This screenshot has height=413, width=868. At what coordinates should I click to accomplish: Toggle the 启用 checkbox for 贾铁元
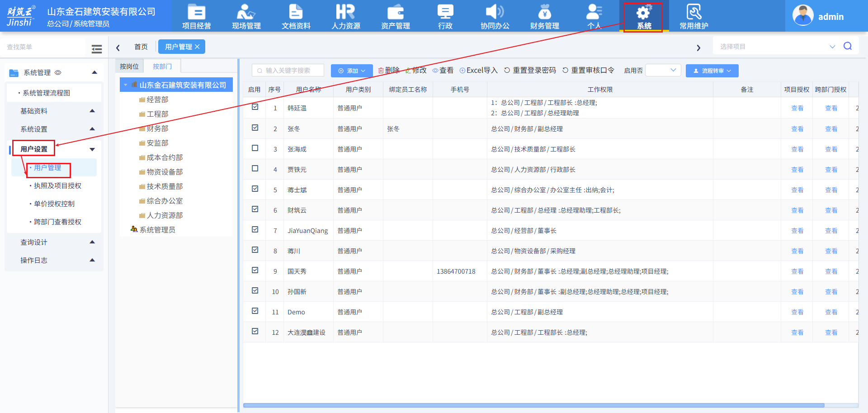(x=255, y=168)
